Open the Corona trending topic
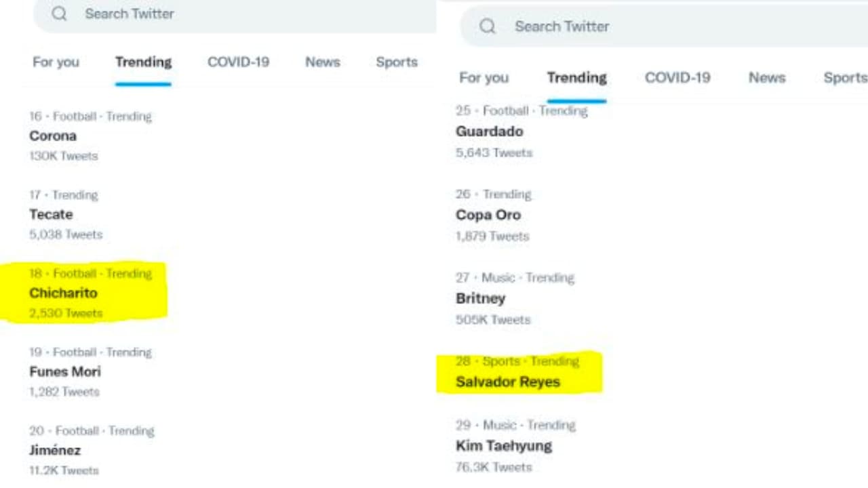 (x=53, y=136)
